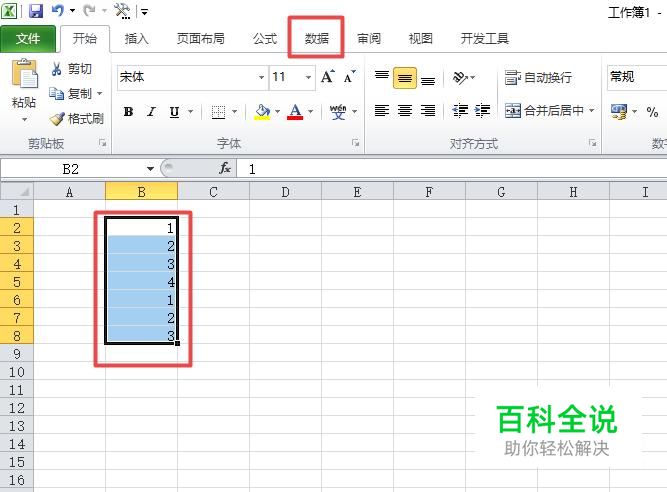Click the wén phonetic guide icon
Image resolution: width=667 pixels, height=492 pixels.
click(x=338, y=112)
